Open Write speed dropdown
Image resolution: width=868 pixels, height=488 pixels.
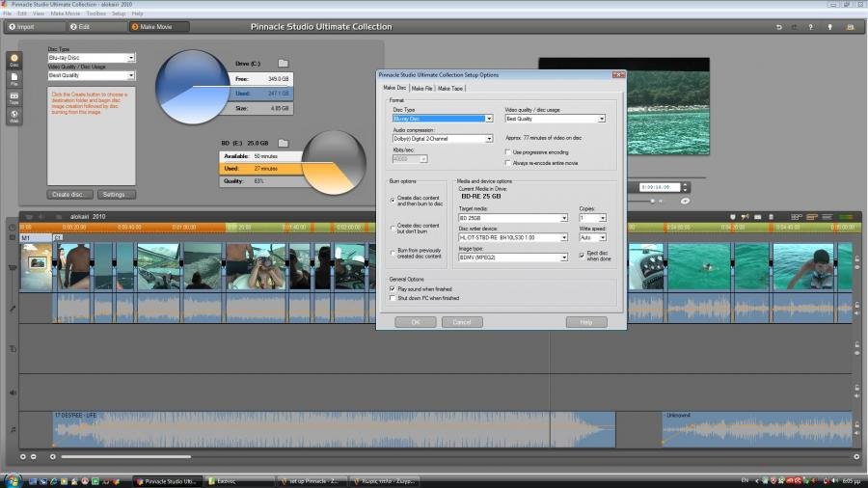[603, 237]
